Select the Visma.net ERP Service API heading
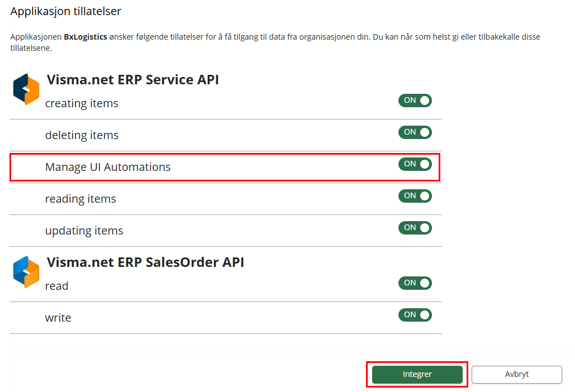Screen dimensions: 575x392 132,80
